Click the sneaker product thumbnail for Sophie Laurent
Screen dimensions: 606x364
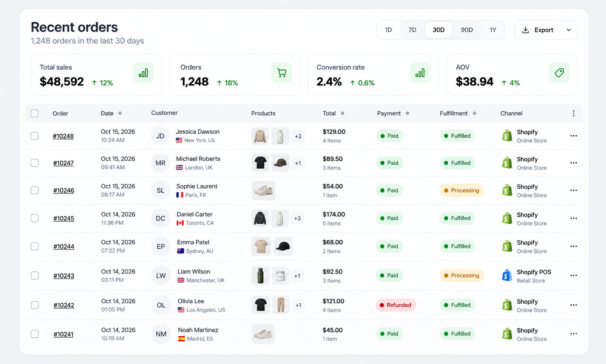(263, 190)
